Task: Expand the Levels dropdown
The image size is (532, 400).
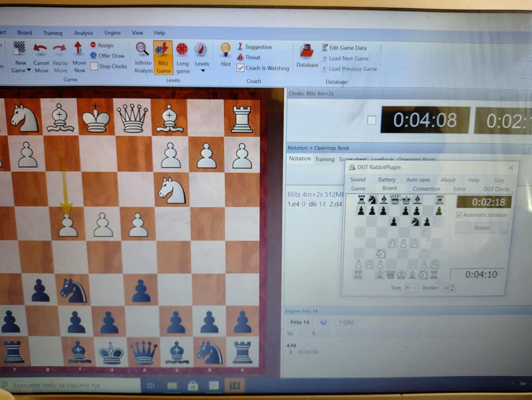Action: pyautogui.click(x=202, y=70)
